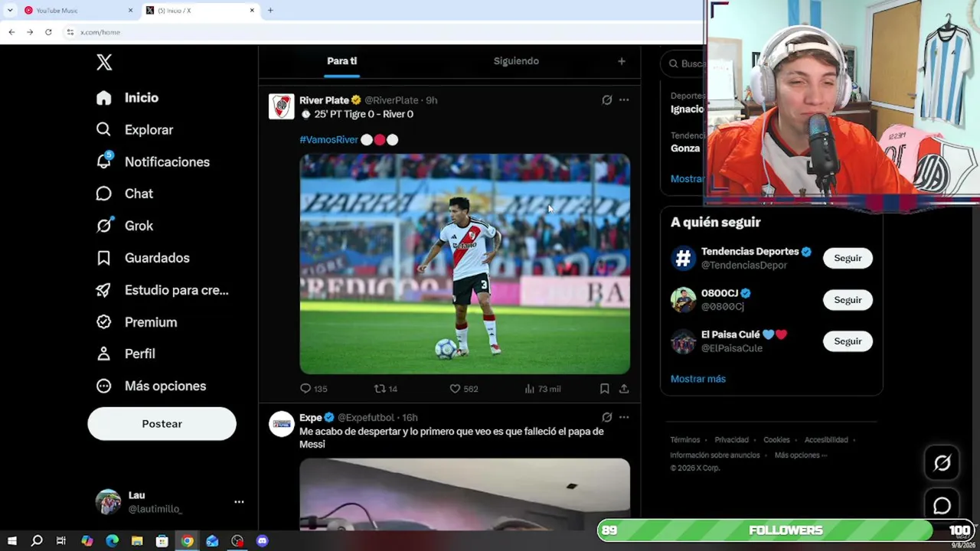Close the Inicio / X tab
Image resolution: width=980 pixels, height=551 pixels.
click(x=252, y=11)
